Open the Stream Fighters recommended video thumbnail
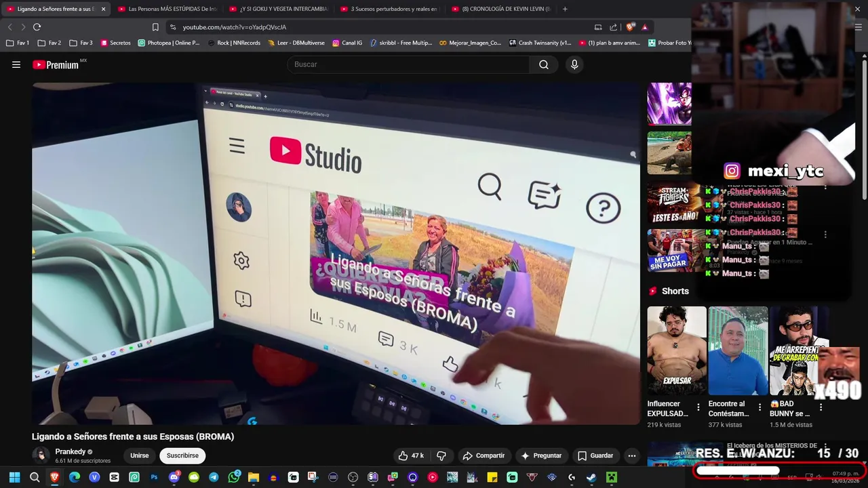 (675, 203)
